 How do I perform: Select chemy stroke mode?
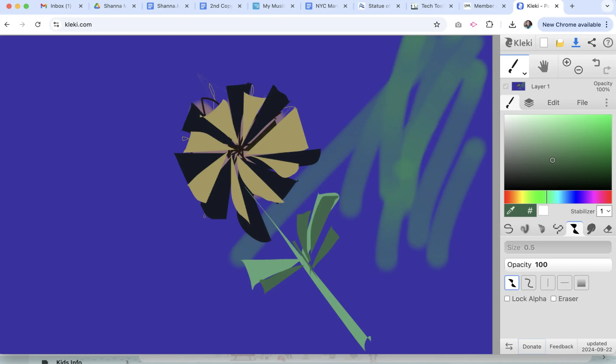tap(528, 283)
